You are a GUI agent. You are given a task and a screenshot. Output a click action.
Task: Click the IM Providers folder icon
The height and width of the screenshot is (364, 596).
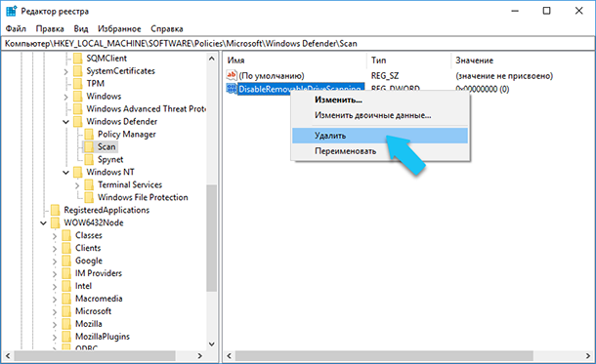click(66, 273)
